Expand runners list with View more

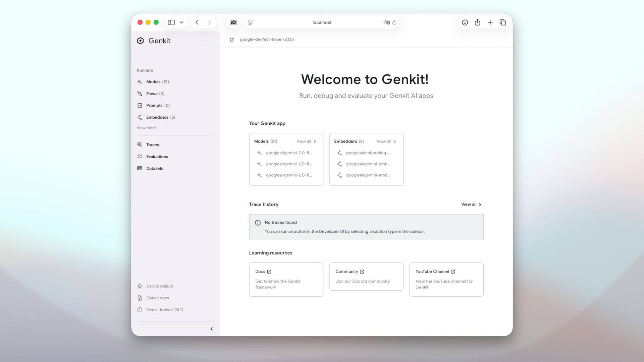tap(146, 128)
